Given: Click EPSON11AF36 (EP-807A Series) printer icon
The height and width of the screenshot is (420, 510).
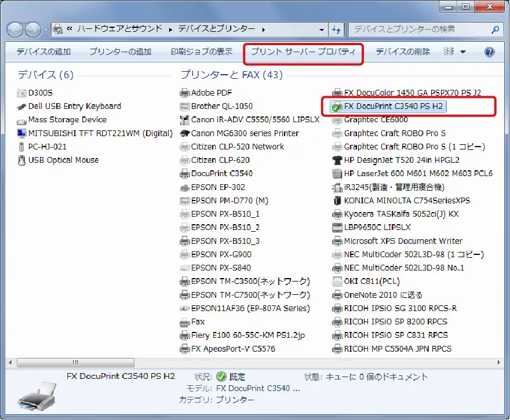Looking at the screenshot, I should point(185,309).
